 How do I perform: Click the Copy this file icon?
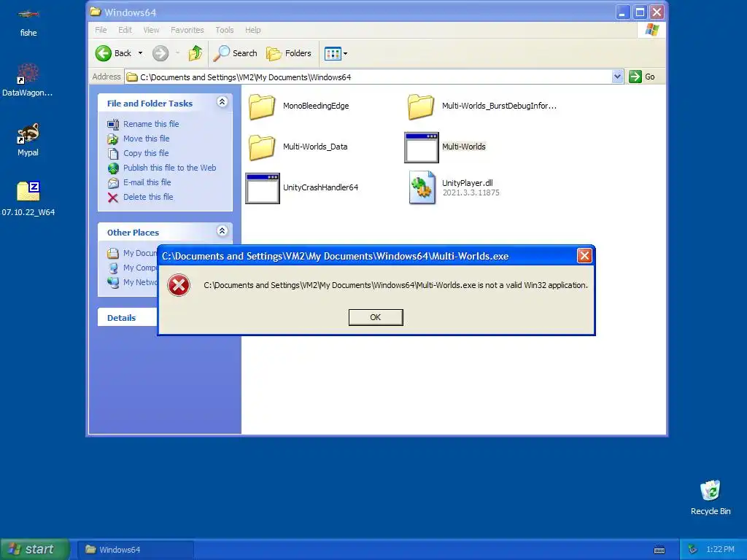pyautogui.click(x=113, y=153)
